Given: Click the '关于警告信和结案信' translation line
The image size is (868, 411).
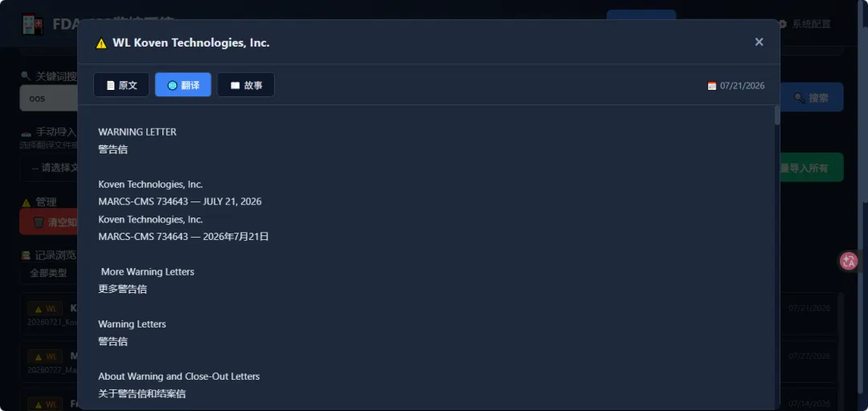Looking at the screenshot, I should pos(141,393).
